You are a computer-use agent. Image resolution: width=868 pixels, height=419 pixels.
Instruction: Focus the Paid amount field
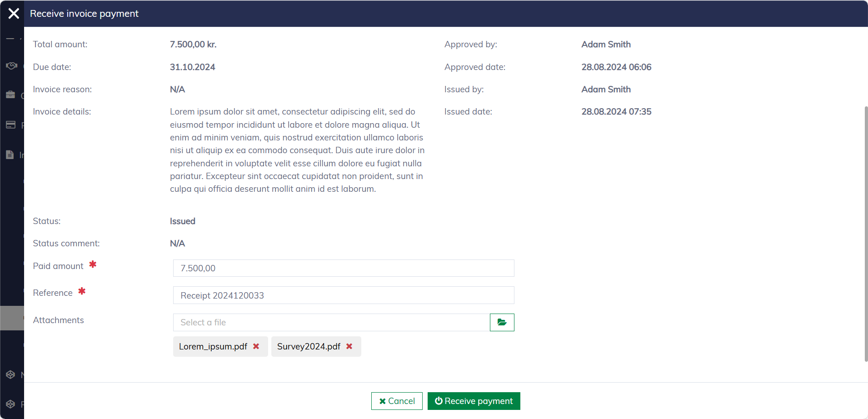click(x=343, y=268)
